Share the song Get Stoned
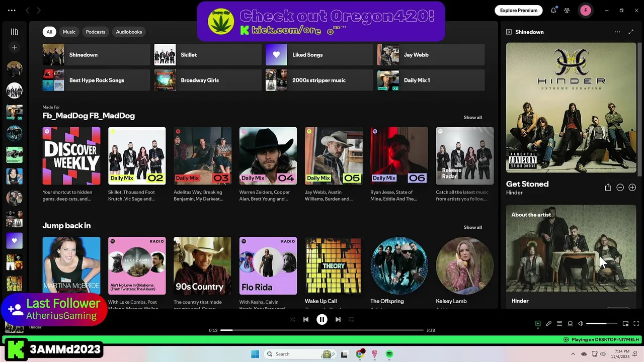644x362 pixels. coord(608,187)
